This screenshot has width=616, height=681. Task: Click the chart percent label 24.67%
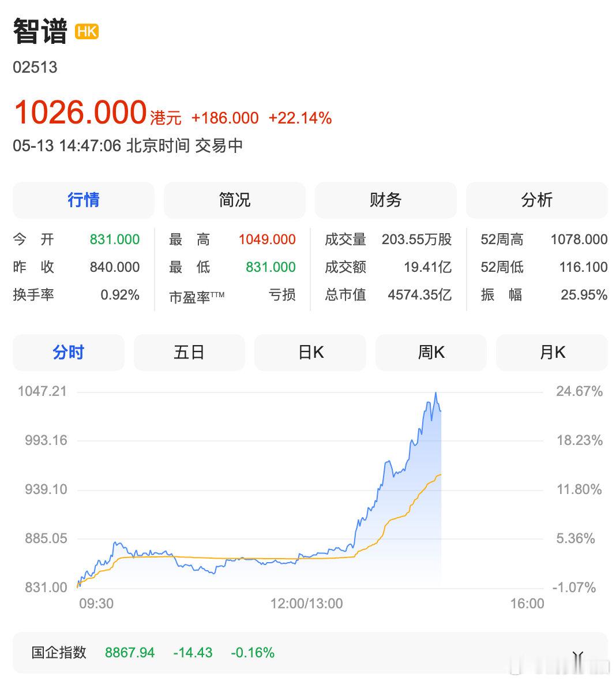point(580,391)
